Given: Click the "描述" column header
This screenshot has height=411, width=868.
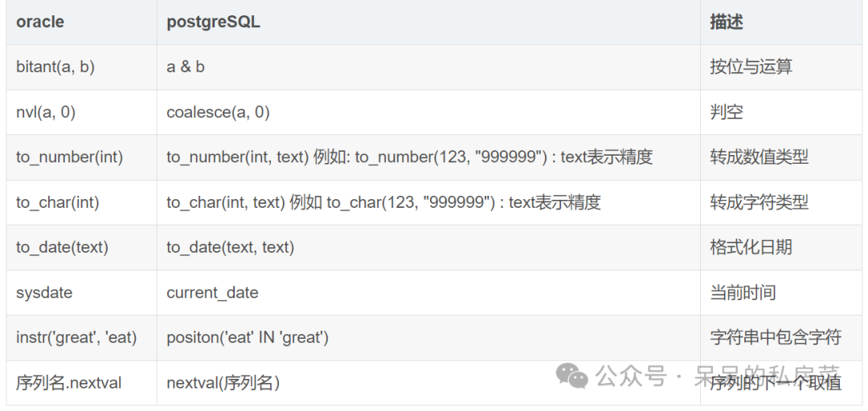Looking at the screenshot, I should [x=727, y=22].
